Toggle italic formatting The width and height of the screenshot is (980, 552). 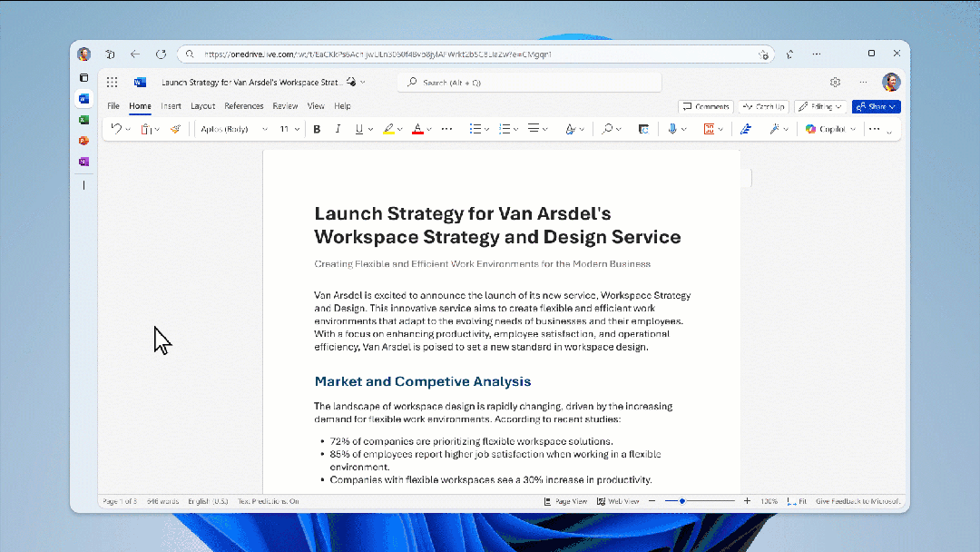338,129
